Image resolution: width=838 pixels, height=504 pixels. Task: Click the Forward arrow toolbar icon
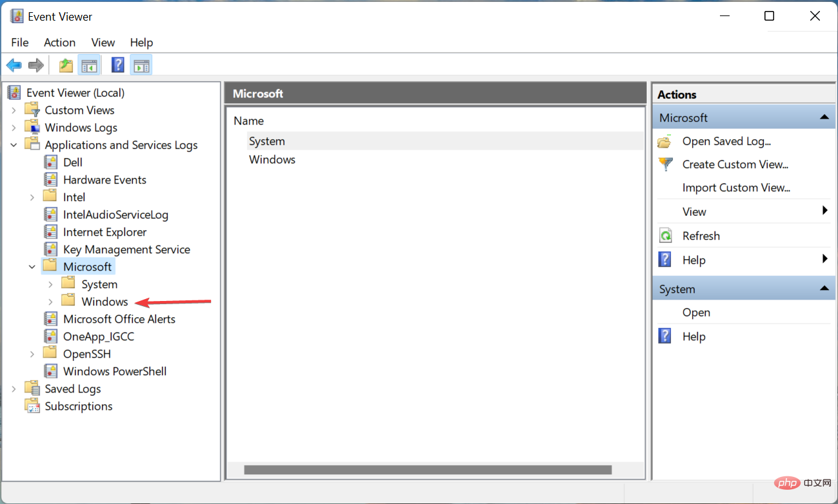click(x=36, y=65)
